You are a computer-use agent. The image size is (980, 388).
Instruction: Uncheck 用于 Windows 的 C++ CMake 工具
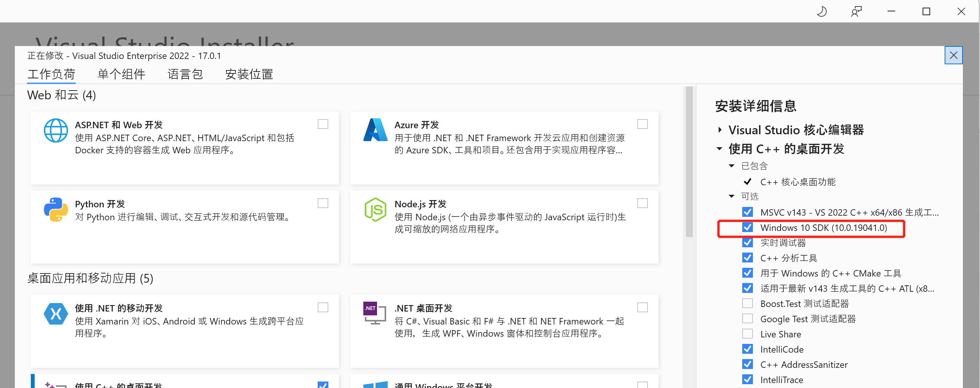[x=748, y=273]
